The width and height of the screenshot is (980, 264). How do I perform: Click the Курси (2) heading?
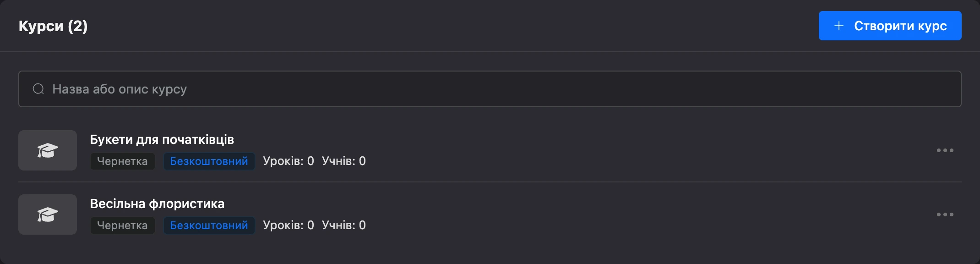tap(53, 26)
